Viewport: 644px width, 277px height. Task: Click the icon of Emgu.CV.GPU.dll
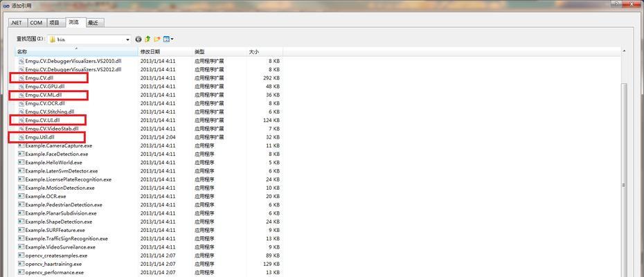tap(21, 87)
